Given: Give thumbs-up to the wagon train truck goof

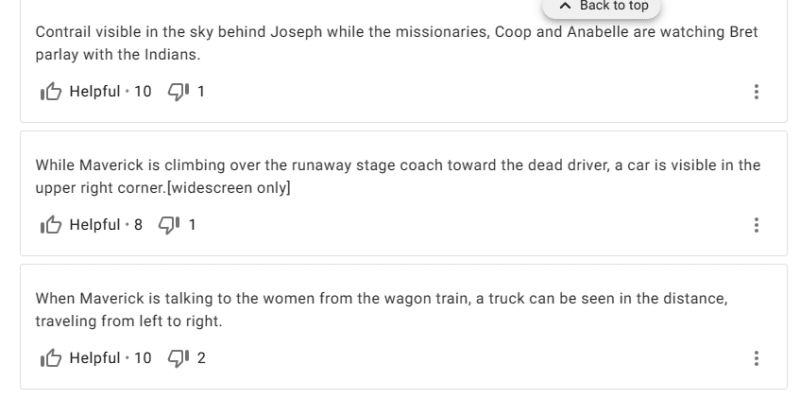Looking at the screenshot, I should (x=51, y=358).
